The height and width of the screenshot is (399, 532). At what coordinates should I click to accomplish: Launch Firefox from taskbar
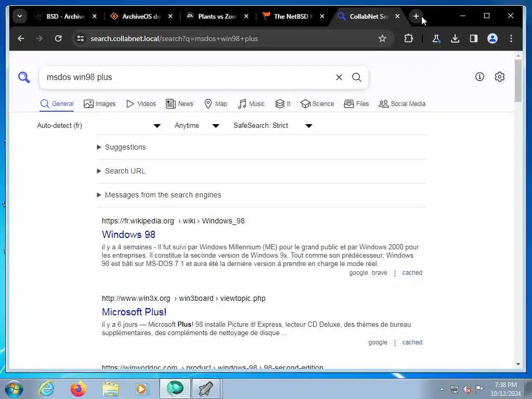[x=78, y=389]
